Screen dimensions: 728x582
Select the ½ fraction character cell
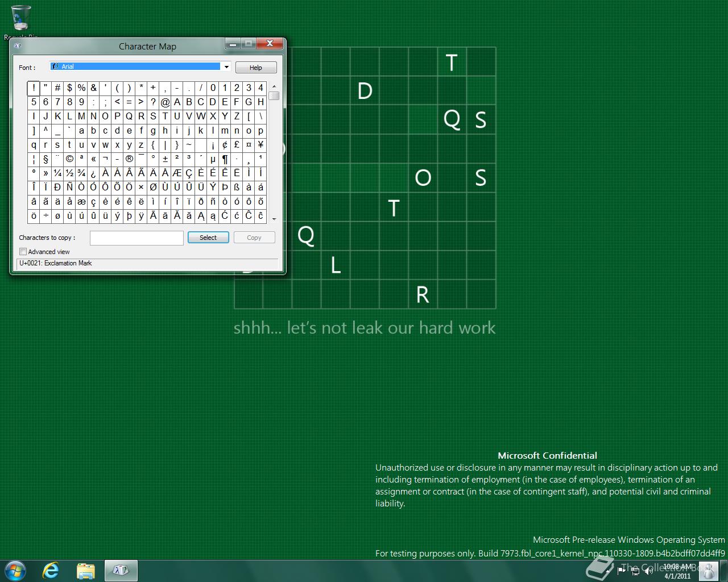pos(69,173)
